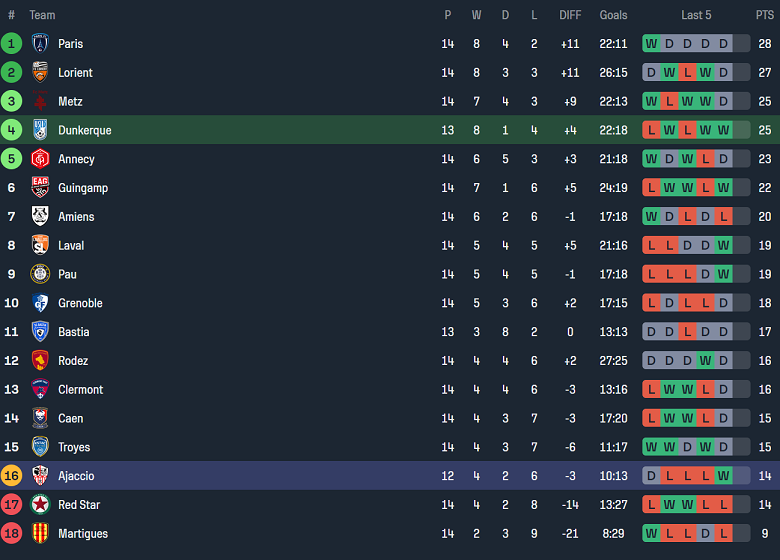Viewport: 780px width, 560px height.
Task: Click the Lorient club crest icon
Action: [40, 73]
